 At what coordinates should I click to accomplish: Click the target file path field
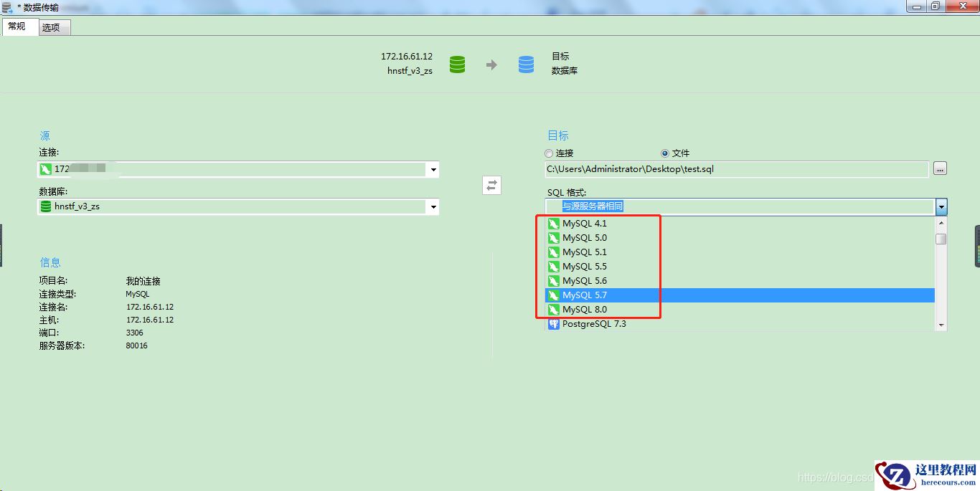click(737, 169)
